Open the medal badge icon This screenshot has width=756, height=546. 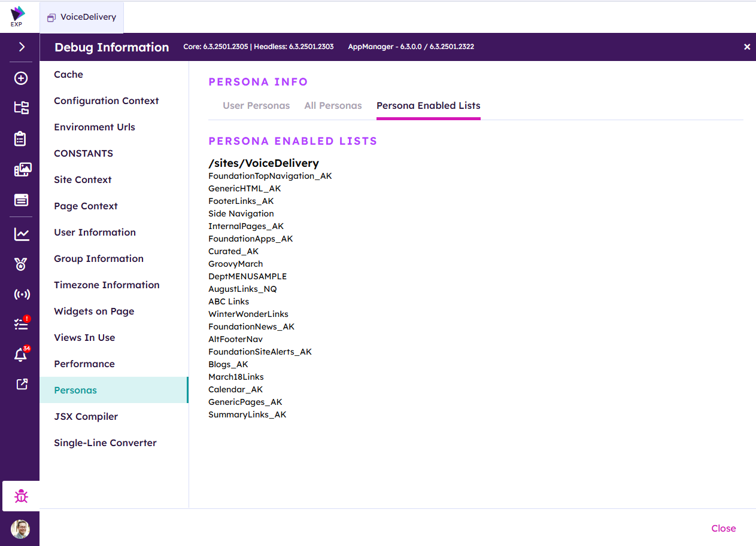coord(21,264)
